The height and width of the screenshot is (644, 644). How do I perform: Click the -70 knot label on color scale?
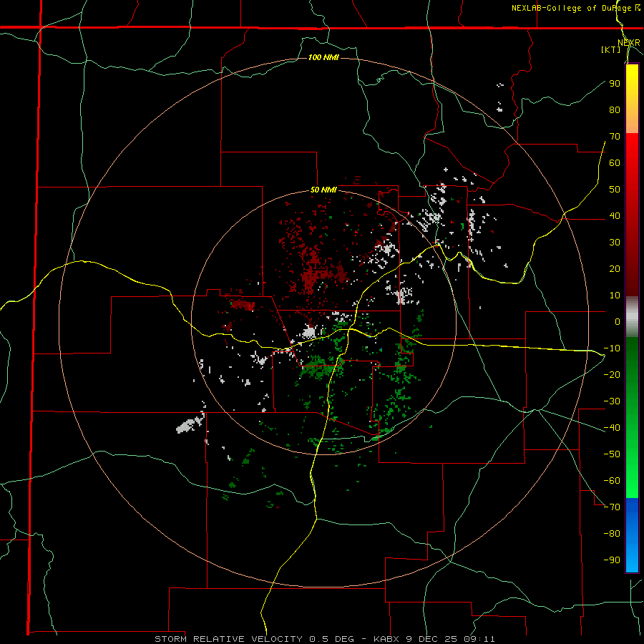(x=612, y=507)
